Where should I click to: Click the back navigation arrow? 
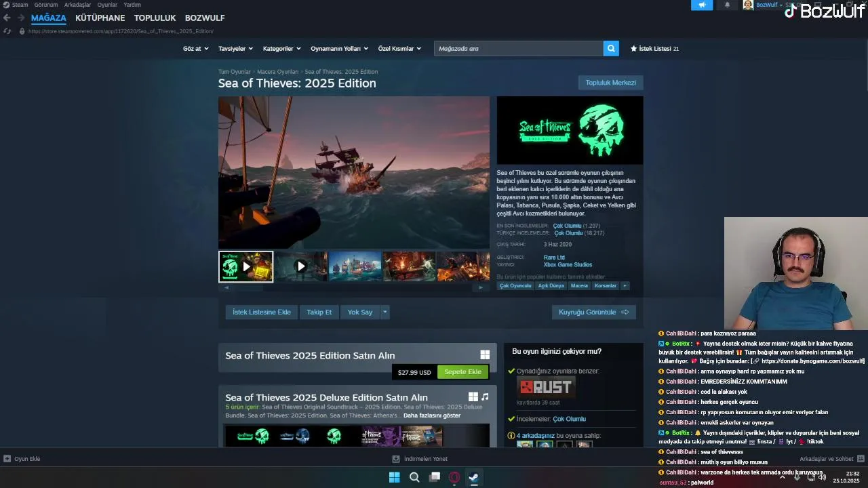pos(7,18)
